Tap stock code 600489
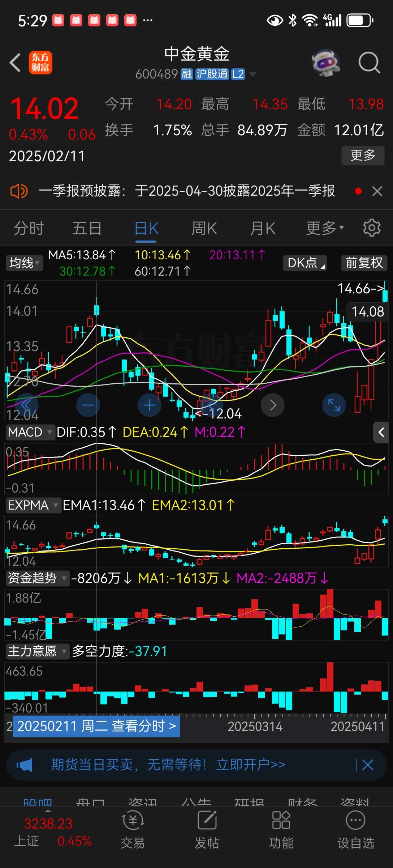Viewport: 393px width, 868px height. coord(156,74)
